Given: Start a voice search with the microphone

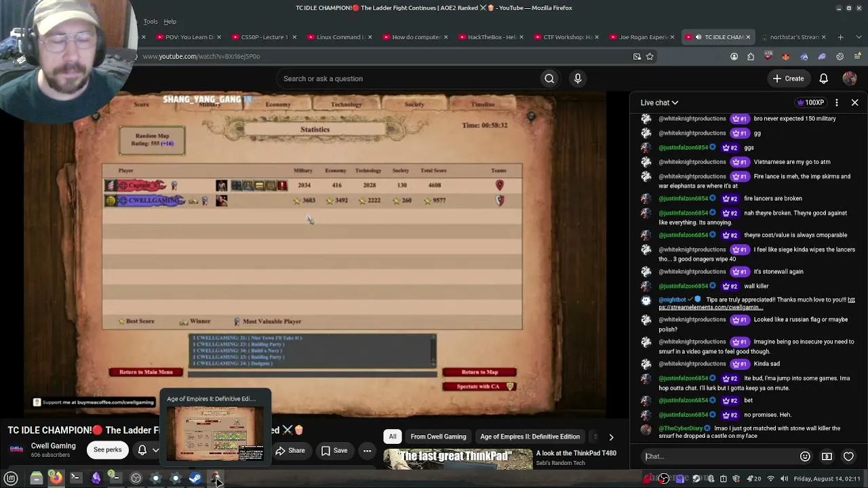Looking at the screenshot, I should point(578,79).
